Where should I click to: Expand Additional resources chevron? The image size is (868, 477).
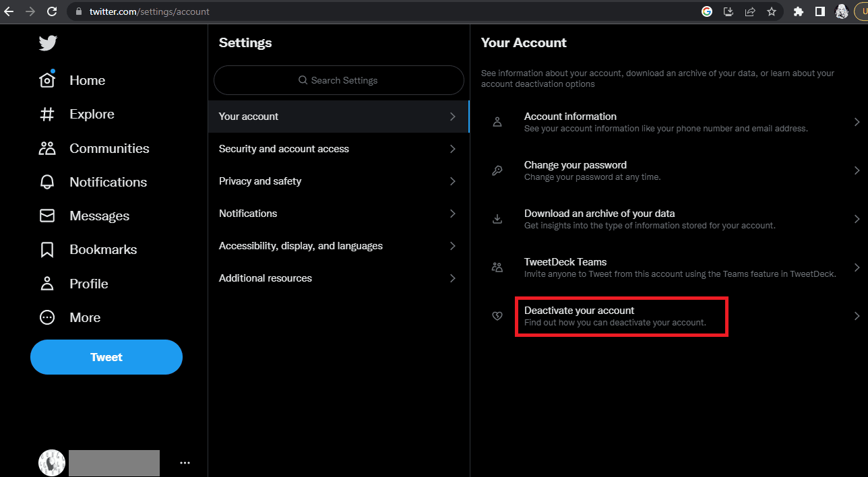point(453,278)
